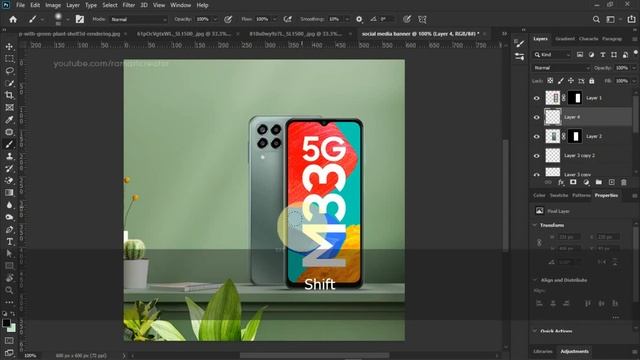Select the Horizontal Type tool
The height and width of the screenshot is (360, 640).
pos(9,242)
